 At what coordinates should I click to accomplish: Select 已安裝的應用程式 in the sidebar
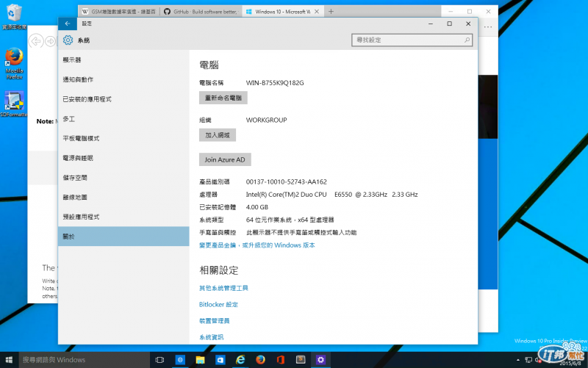click(x=123, y=99)
